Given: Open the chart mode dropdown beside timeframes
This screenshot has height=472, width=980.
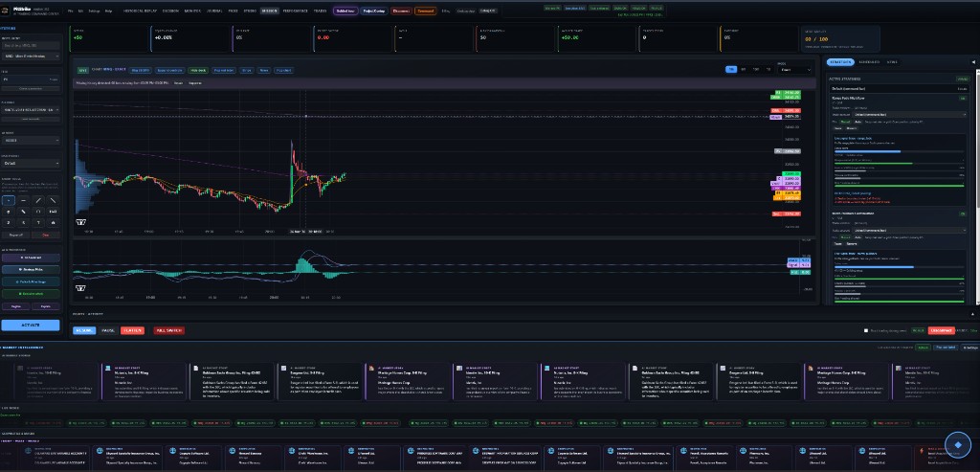Looking at the screenshot, I should pyautogui.click(x=795, y=70).
